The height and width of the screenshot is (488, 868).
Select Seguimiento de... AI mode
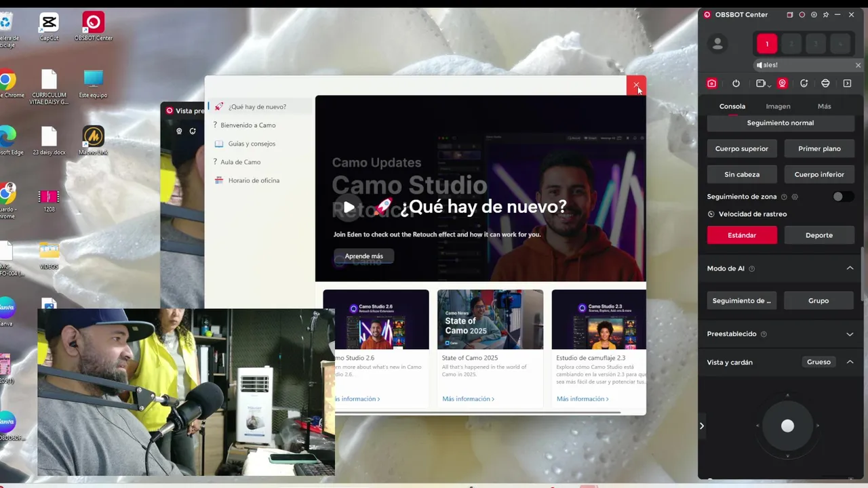pyautogui.click(x=742, y=300)
